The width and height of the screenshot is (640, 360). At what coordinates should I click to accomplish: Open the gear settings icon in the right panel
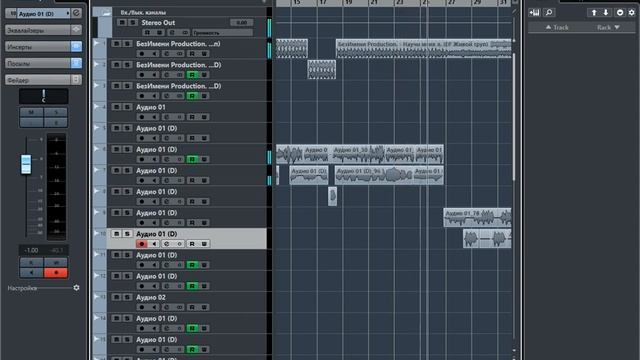[x=632, y=13]
